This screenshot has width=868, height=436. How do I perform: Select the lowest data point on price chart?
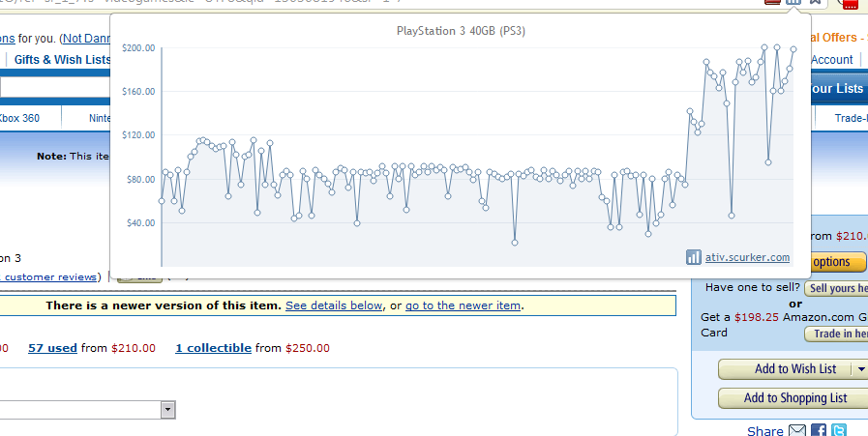pyautogui.click(x=514, y=243)
